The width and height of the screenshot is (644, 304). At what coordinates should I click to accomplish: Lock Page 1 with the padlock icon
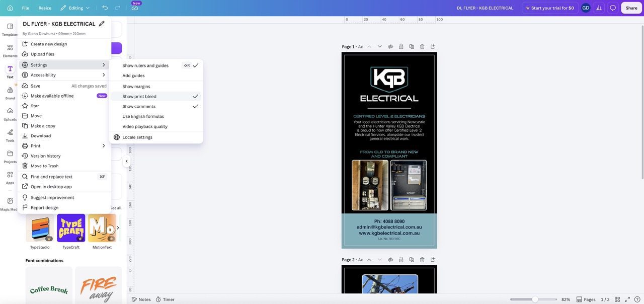pyautogui.click(x=401, y=47)
